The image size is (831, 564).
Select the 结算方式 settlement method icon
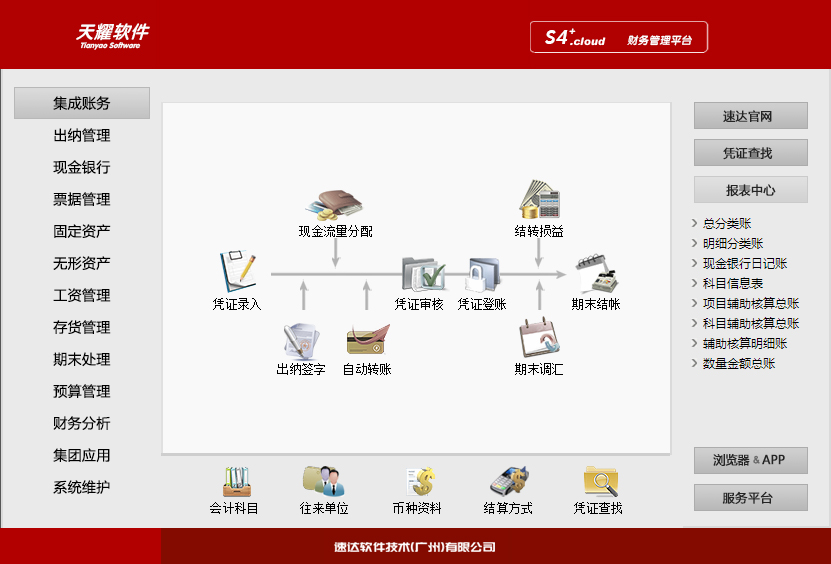[508, 482]
